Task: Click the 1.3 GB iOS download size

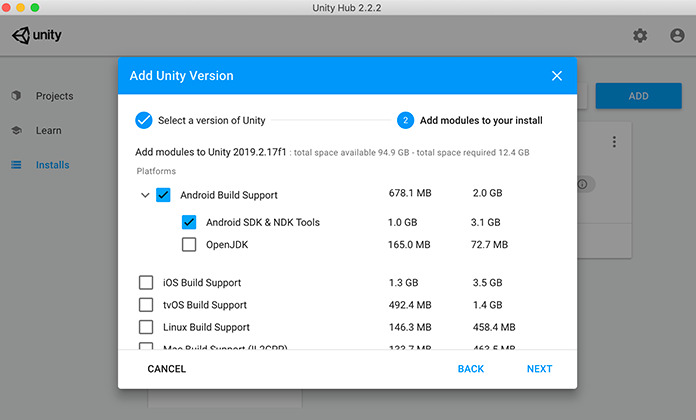Action: (x=403, y=283)
